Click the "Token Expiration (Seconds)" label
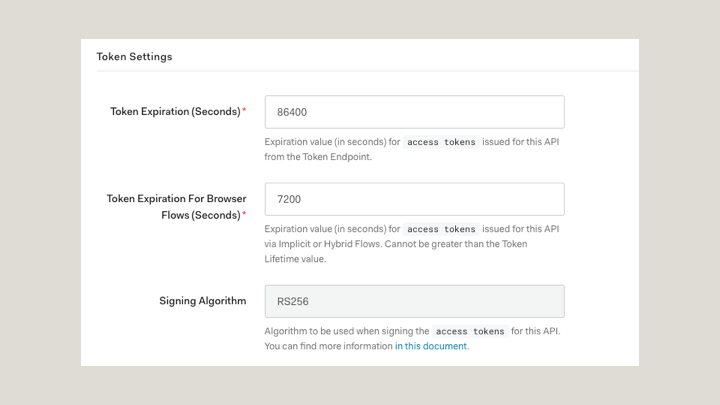 pyautogui.click(x=175, y=112)
